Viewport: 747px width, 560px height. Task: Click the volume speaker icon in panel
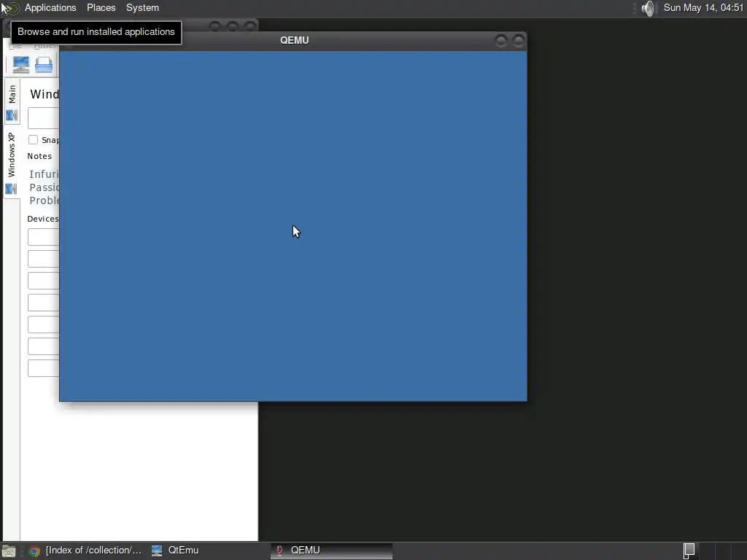tap(649, 8)
